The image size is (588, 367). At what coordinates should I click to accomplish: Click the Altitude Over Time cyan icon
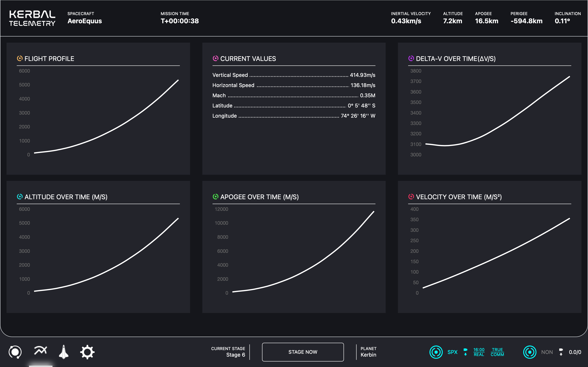point(20,197)
